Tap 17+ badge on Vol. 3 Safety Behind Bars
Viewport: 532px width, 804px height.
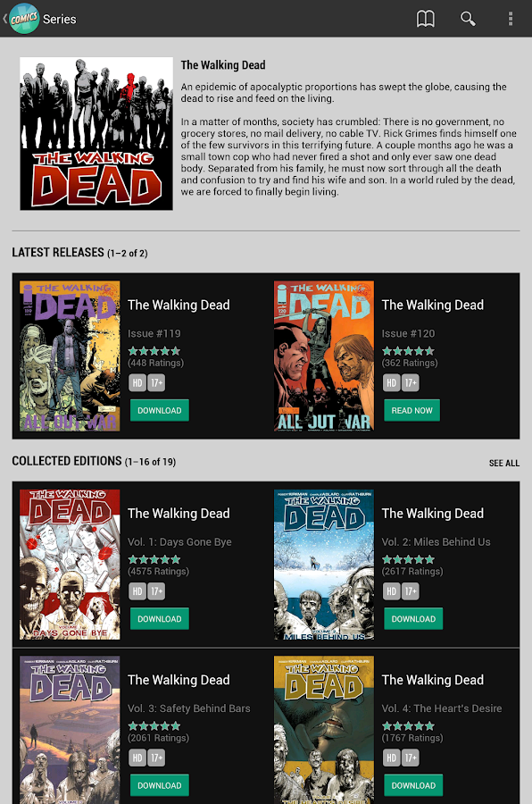[x=156, y=758]
